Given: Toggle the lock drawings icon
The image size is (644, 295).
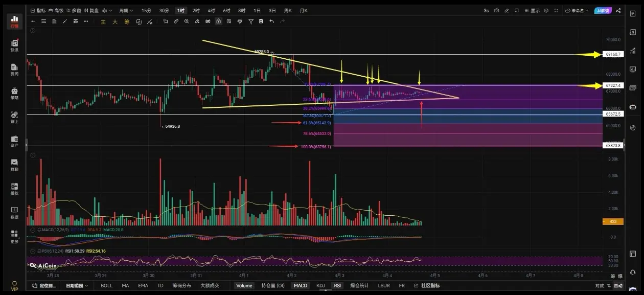Looking at the screenshot, I should pyautogui.click(x=218, y=21).
